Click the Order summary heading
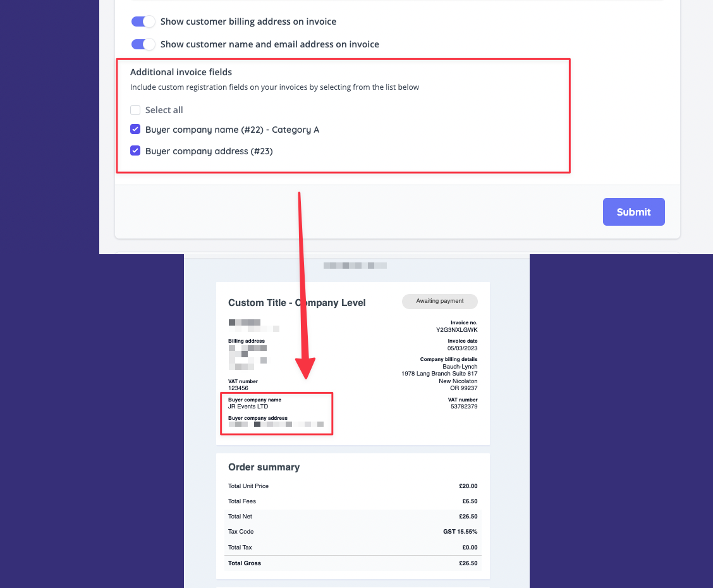713x588 pixels. click(264, 467)
